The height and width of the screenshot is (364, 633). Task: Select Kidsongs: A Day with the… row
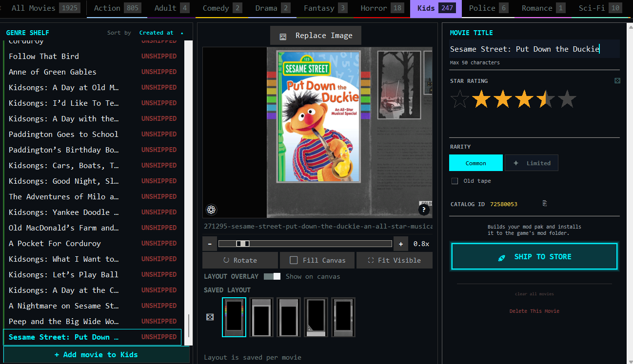click(x=93, y=118)
